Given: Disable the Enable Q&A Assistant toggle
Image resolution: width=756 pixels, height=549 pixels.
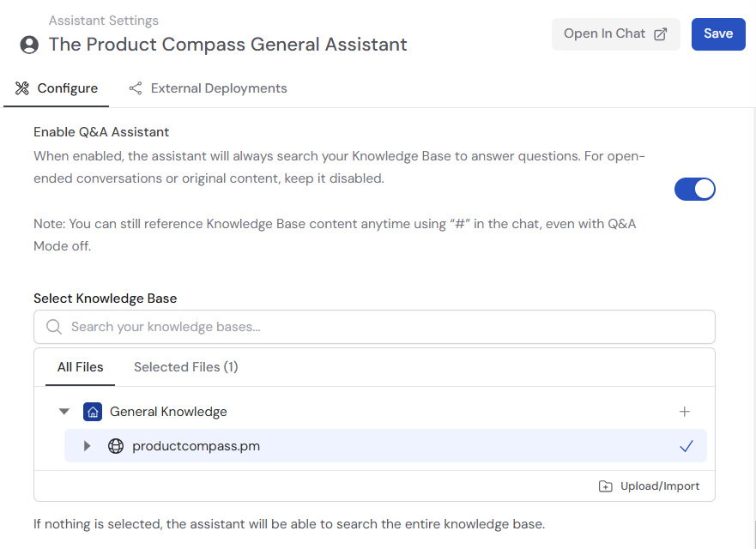Looking at the screenshot, I should [x=694, y=190].
